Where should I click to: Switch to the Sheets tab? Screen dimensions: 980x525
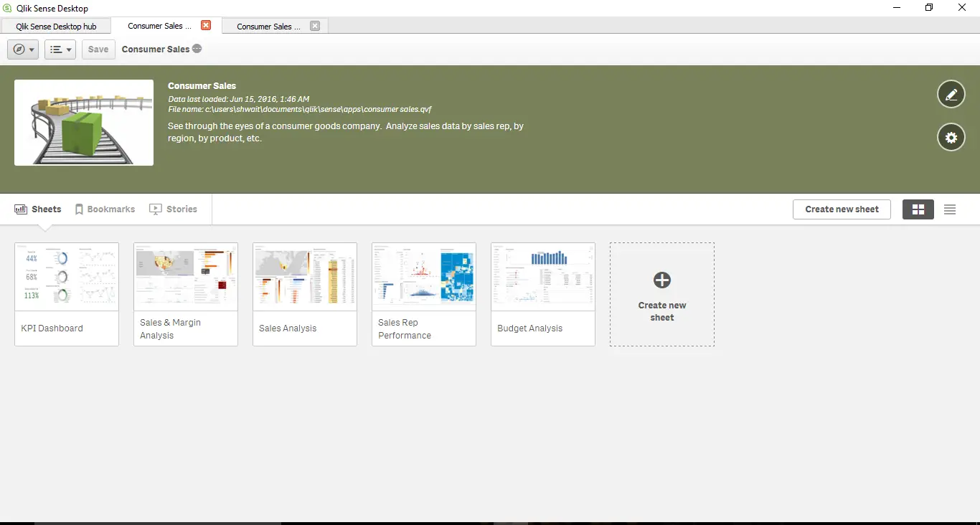38,209
